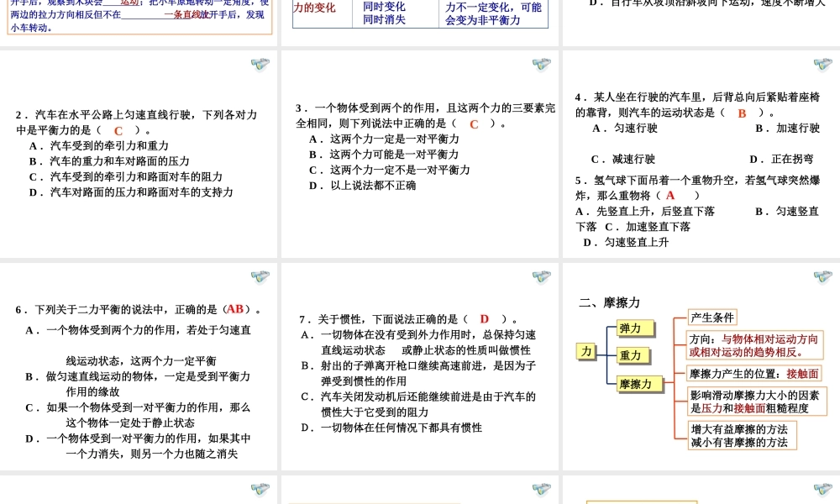
Task: Click option B 射出的子弹离开枪口继续高速前进
Action: click(418, 373)
